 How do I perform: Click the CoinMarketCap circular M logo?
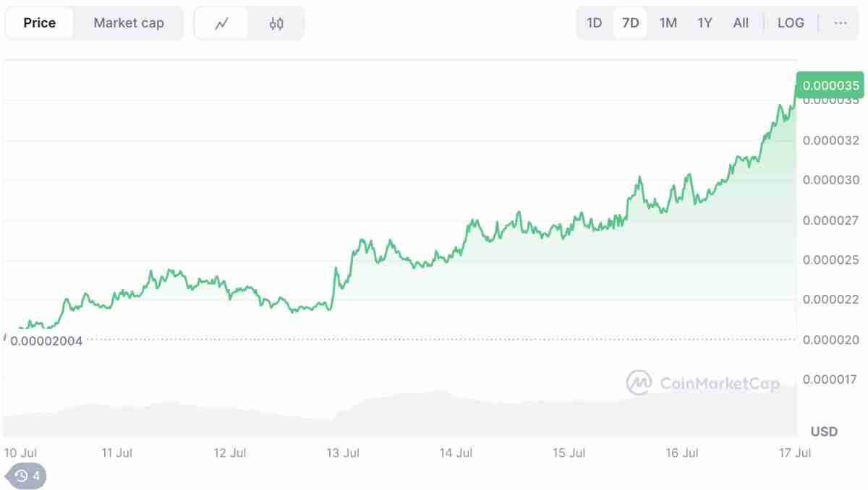point(639,383)
